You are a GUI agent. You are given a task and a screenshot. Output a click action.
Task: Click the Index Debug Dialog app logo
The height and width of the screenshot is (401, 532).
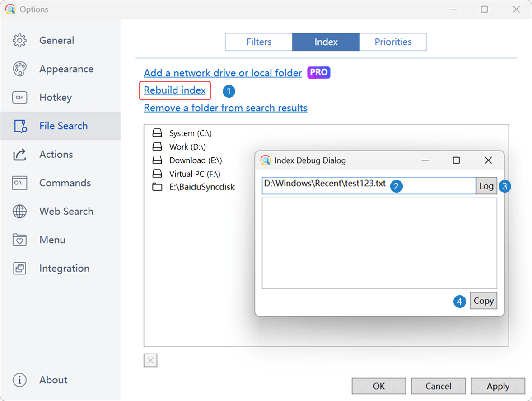265,160
